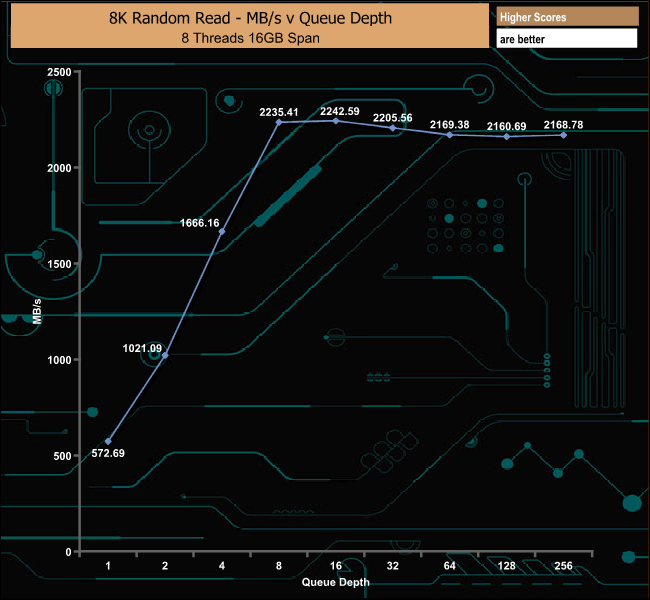Viewport: 650px width, 600px height.
Task: Select the 1 tick label on x-axis
Action: [108, 566]
